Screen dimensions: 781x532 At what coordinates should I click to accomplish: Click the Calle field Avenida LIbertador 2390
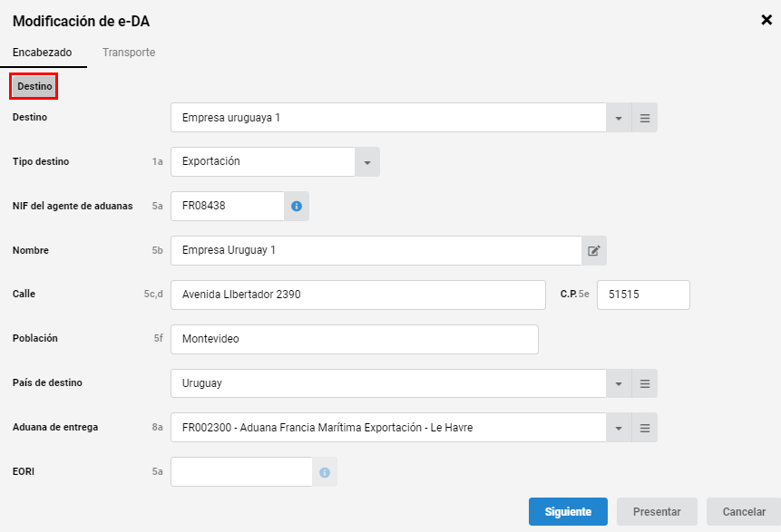(x=358, y=295)
